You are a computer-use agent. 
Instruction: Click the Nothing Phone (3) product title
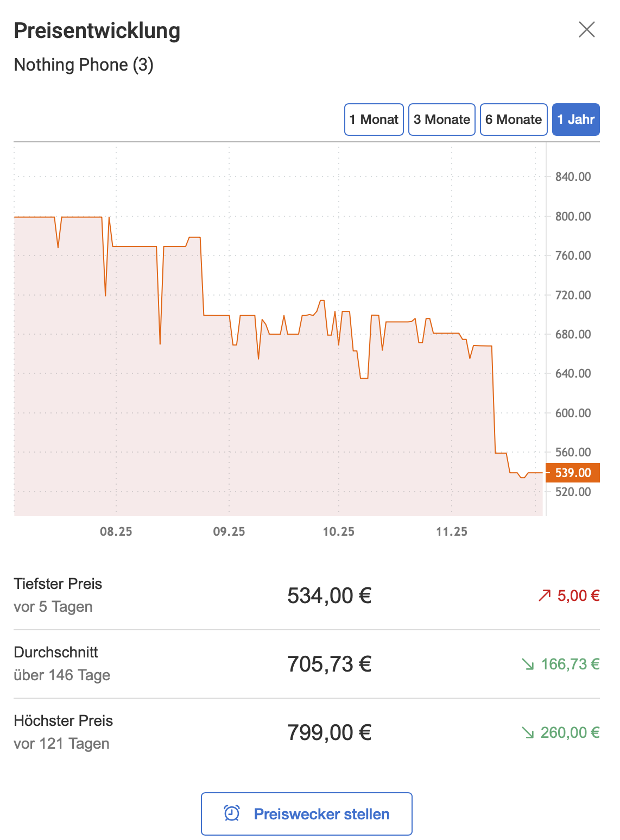click(x=84, y=65)
